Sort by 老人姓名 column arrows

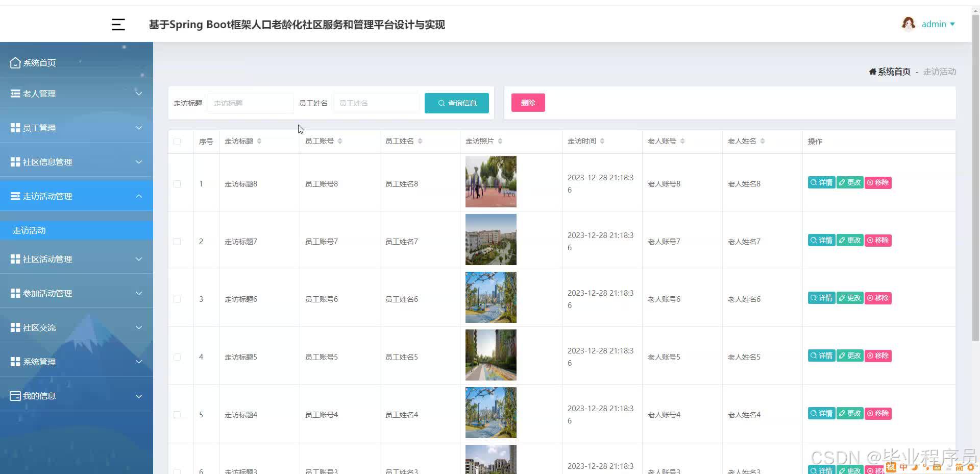(x=763, y=141)
